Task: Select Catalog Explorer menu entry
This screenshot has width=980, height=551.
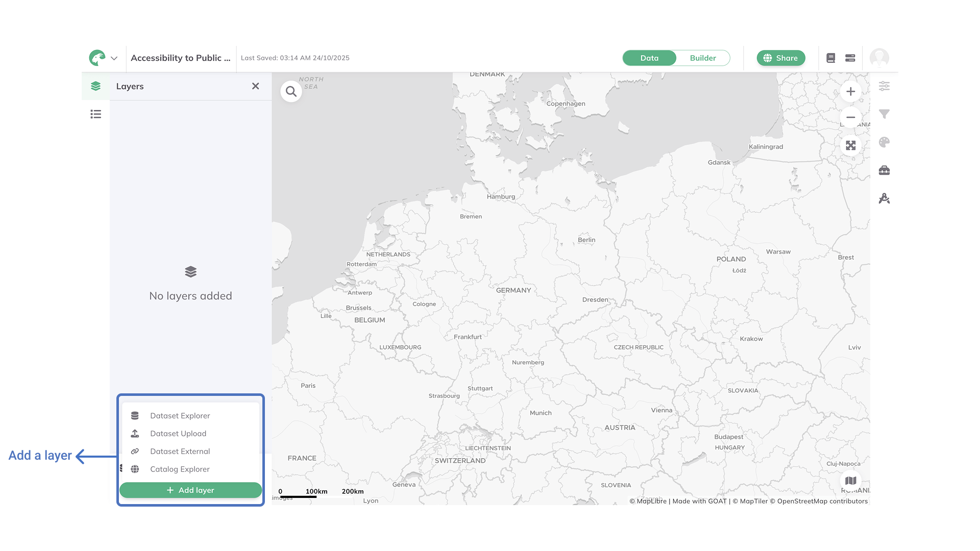Action: [180, 469]
